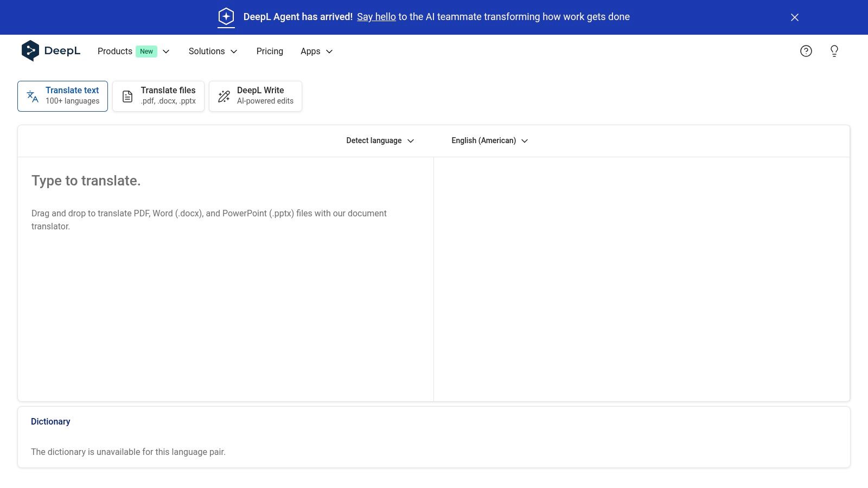Dismiss the DeepL Agent announcement banner
Viewport: 868px width, 488px height.
pyautogui.click(x=795, y=17)
